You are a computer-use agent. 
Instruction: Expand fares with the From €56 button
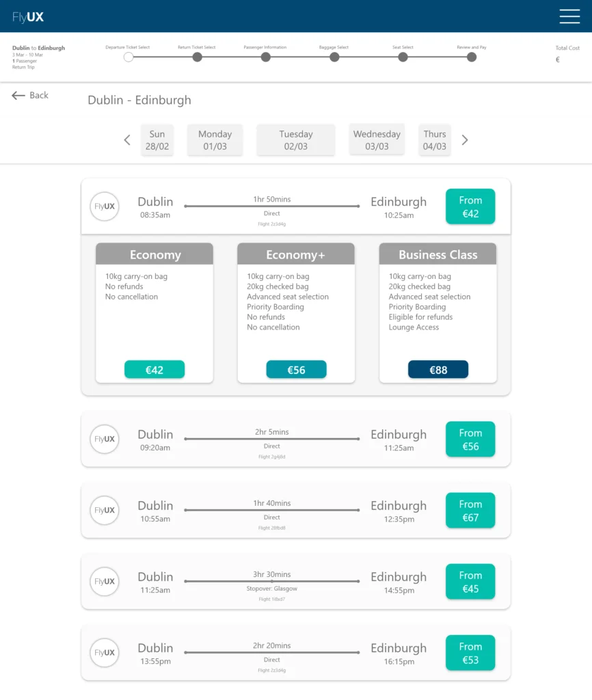point(470,440)
